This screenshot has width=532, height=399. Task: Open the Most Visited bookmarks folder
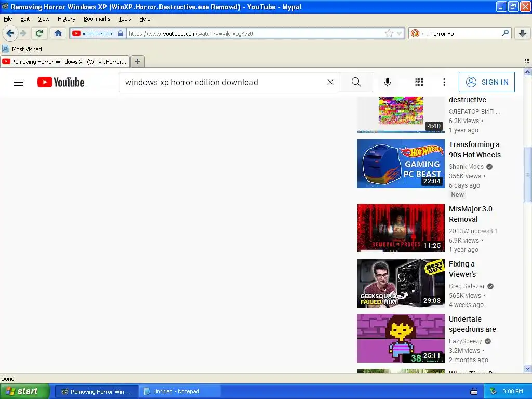click(22, 49)
